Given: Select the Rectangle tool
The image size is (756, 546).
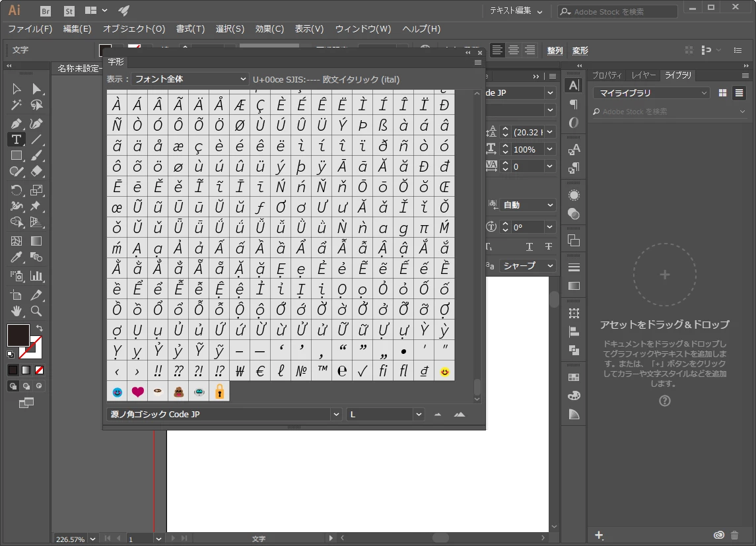Looking at the screenshot, I should pos(16,156).
